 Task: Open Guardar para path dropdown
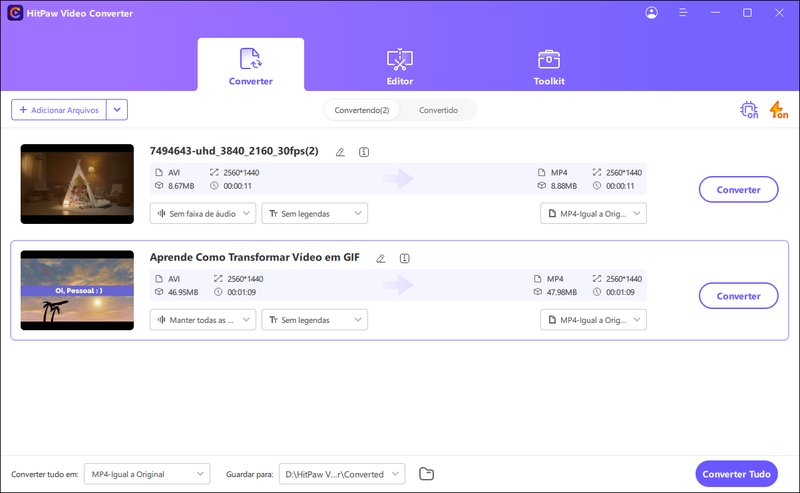(341, 473)
